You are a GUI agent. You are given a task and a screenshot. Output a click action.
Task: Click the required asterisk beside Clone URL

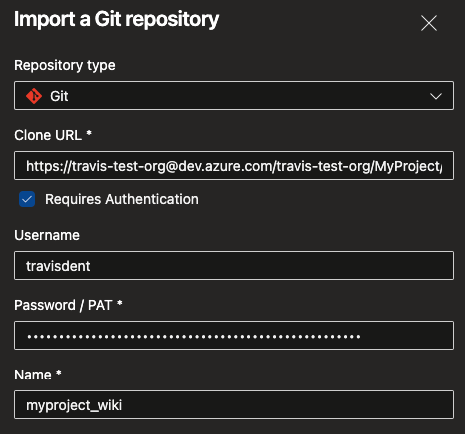pyautogui.click(x=89, y=133)
